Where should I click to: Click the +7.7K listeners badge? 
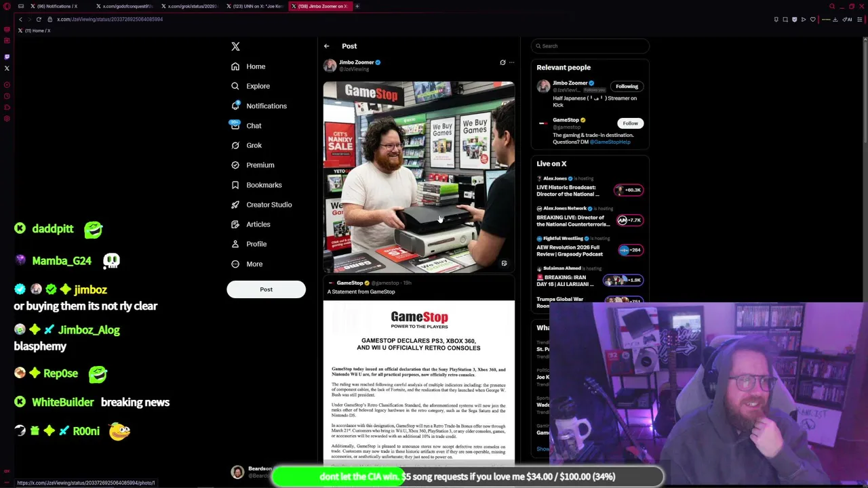[629, 220]
